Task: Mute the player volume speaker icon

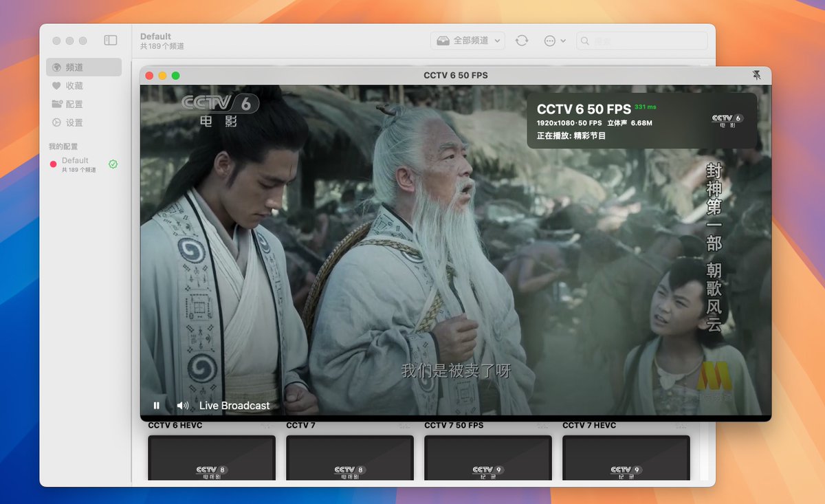Action: click(x=182, y=406)
